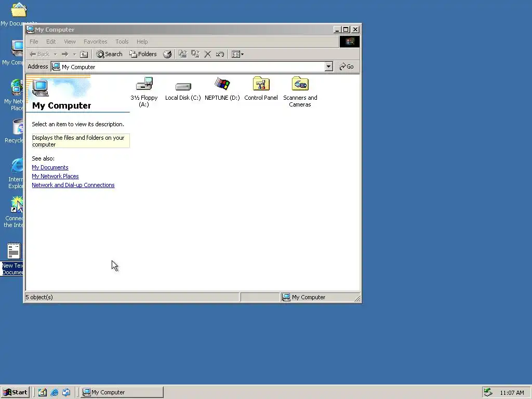Click the 11:07 AM taskbar clock
This screenshot has width=532, height=399.
(x=512, y=393)
